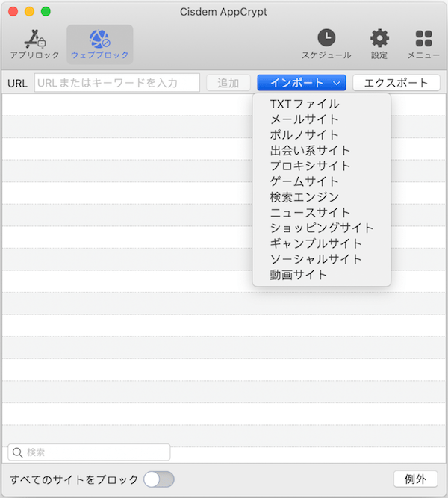
Task: Select the ウェブブロック globe icon
Action: click(100, 39)
